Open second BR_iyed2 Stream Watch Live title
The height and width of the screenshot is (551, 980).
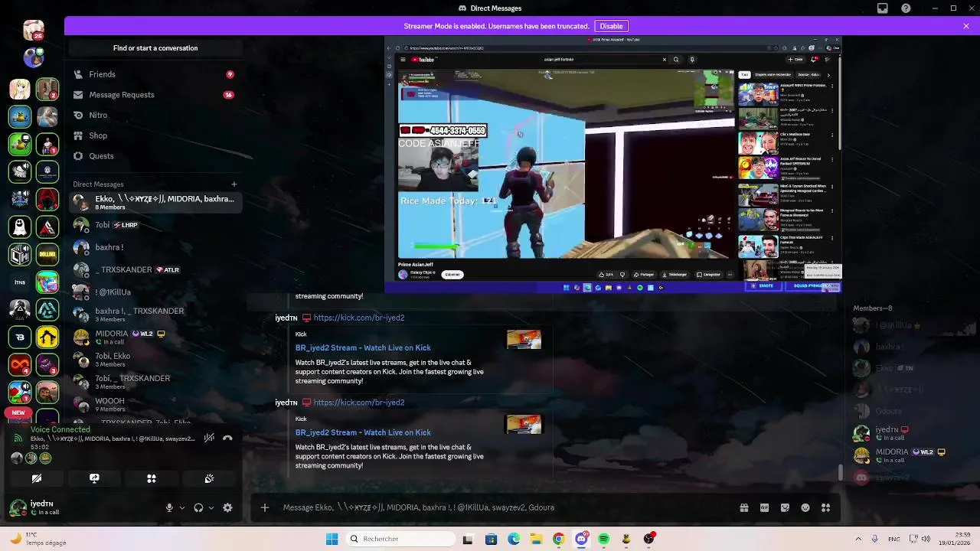pyautogui.click(x=363, y=432)
